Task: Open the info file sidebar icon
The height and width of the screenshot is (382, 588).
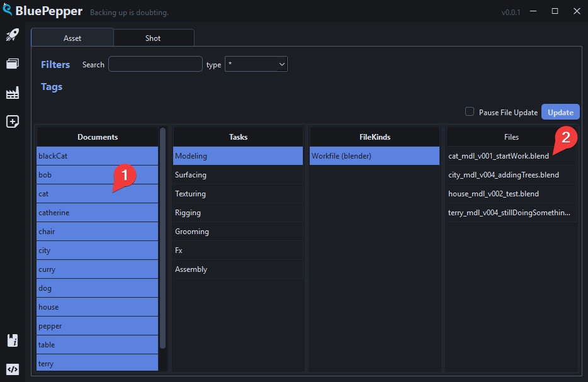Action: pos(13,340)
